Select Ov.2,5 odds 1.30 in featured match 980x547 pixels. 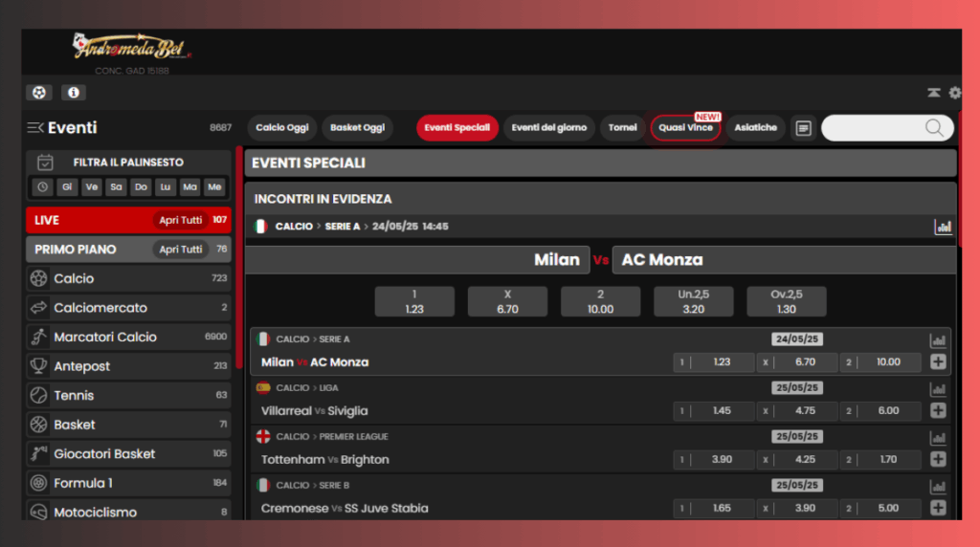point(786,301)
